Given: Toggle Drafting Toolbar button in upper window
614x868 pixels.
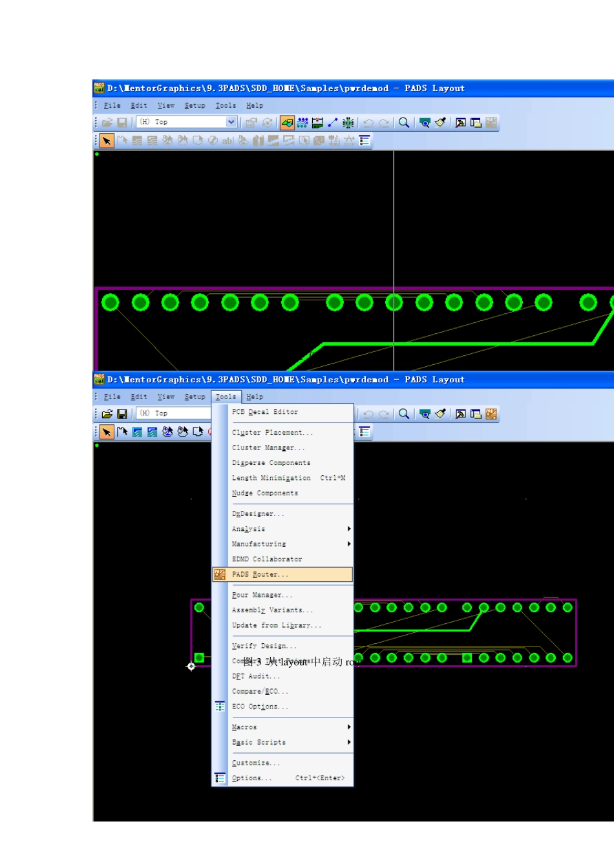Looking at the screenshot, I should 288,123.
